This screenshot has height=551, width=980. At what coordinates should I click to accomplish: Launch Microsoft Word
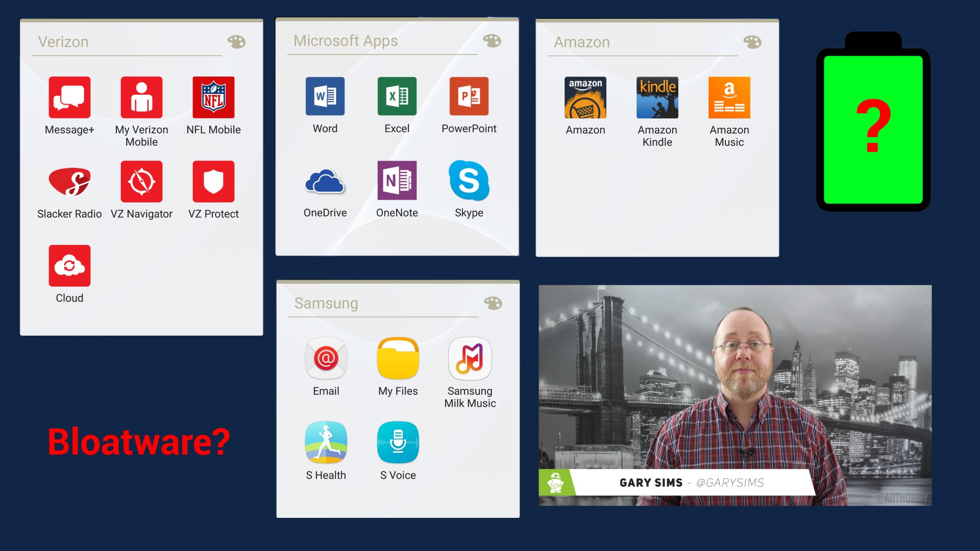(325, 96)
